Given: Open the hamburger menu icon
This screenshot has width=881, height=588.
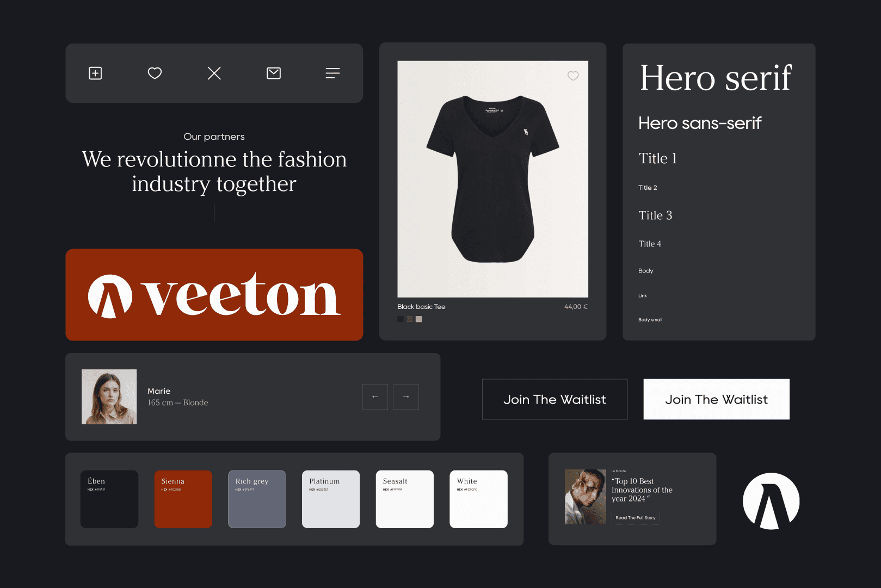Looking at the screenshot, I should 333,73.
